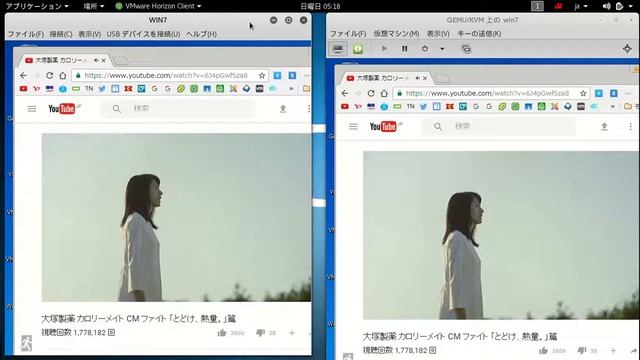Like the video in right YouTube window

click(x=544, y=351)
